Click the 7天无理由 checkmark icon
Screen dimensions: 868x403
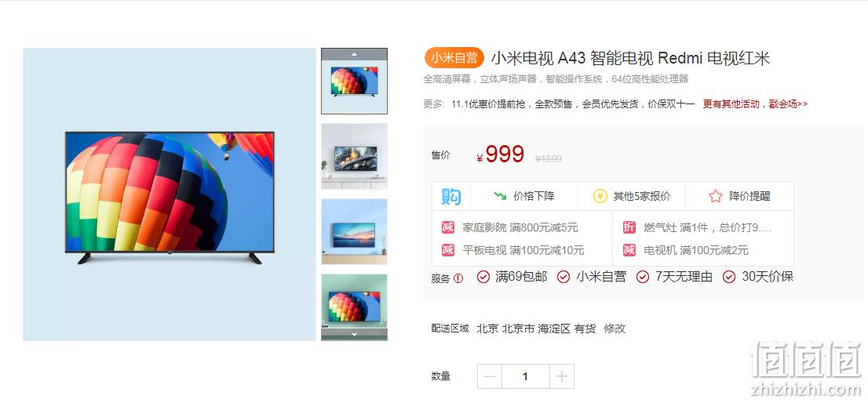(x=643, y=277)
